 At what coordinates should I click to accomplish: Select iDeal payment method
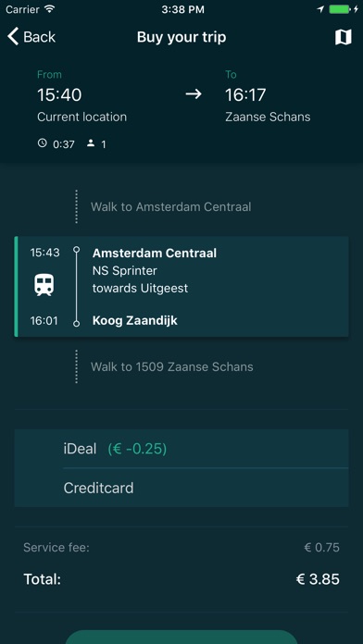click(x=181, y=449)
